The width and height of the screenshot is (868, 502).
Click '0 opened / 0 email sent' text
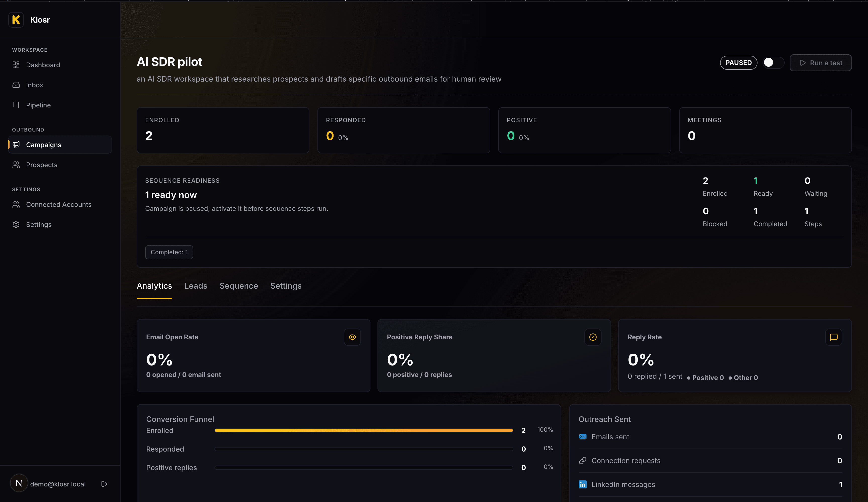tap(184, 374)
